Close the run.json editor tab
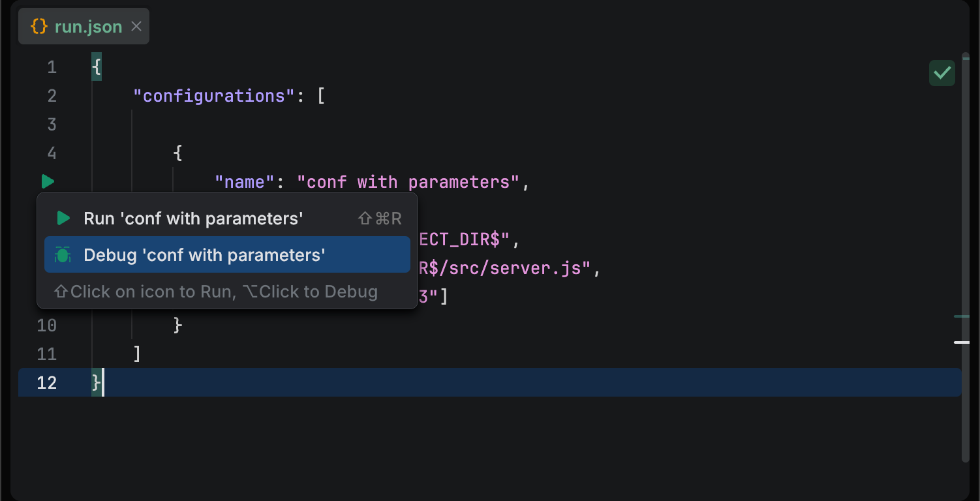 136,26
